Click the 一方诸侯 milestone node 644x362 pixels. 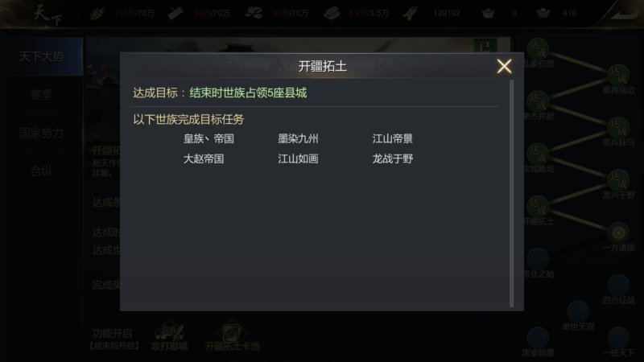pyautogui.click(x=618, y=232)
